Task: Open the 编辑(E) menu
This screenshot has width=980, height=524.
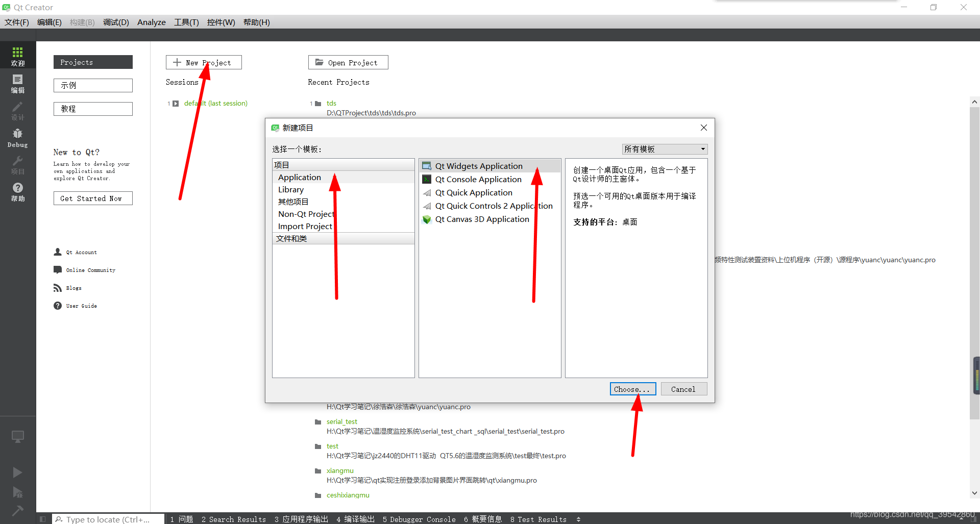Action: pyautogui.click(x=49, y=22)
